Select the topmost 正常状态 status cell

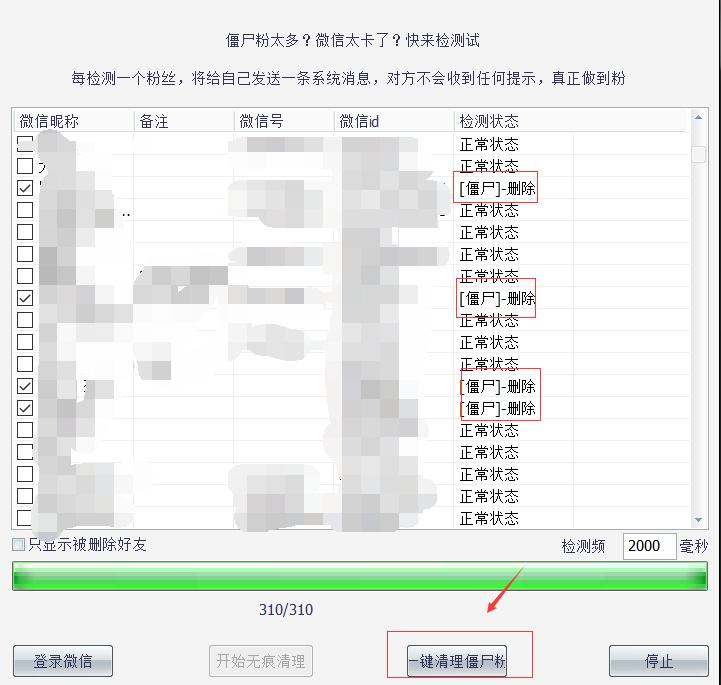click(489, 144)
